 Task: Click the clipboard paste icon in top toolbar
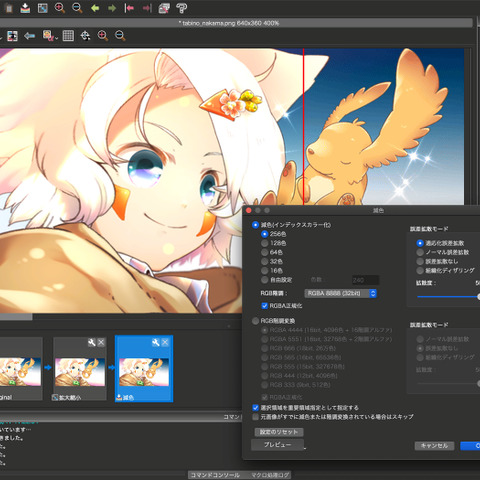8,8
